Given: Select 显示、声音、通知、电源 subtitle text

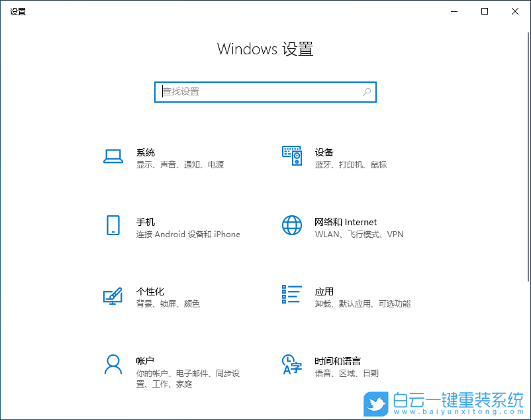Looking at the screenshot, I should pyautogui.click(x=179, y=165).
